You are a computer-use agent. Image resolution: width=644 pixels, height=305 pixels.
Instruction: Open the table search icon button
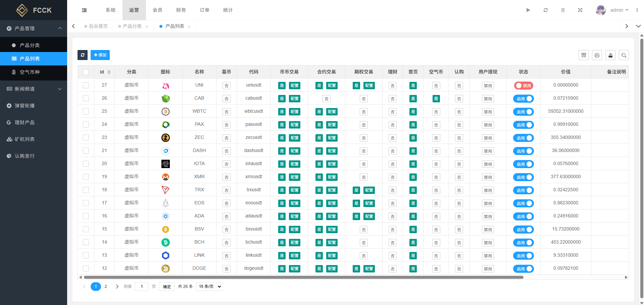[624, 55]
